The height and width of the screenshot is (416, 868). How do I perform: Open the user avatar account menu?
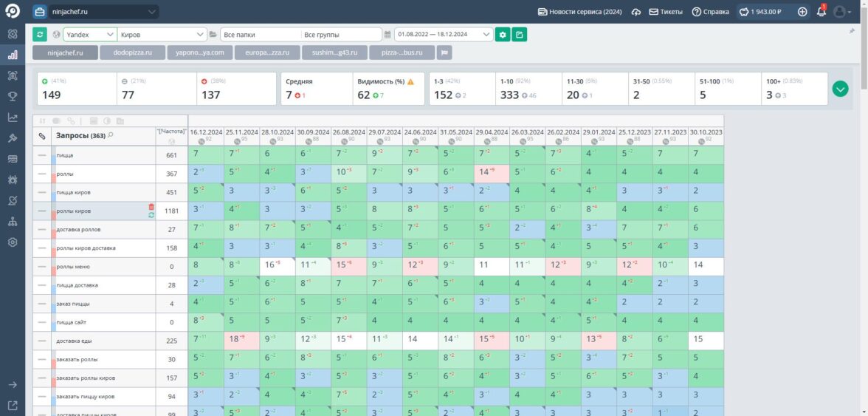click(x=841, y=12)
